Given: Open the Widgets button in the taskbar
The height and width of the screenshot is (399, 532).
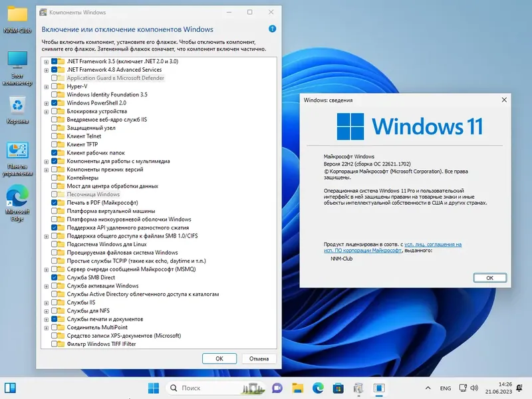Looking at the screenshot, I should click(10, 388).
